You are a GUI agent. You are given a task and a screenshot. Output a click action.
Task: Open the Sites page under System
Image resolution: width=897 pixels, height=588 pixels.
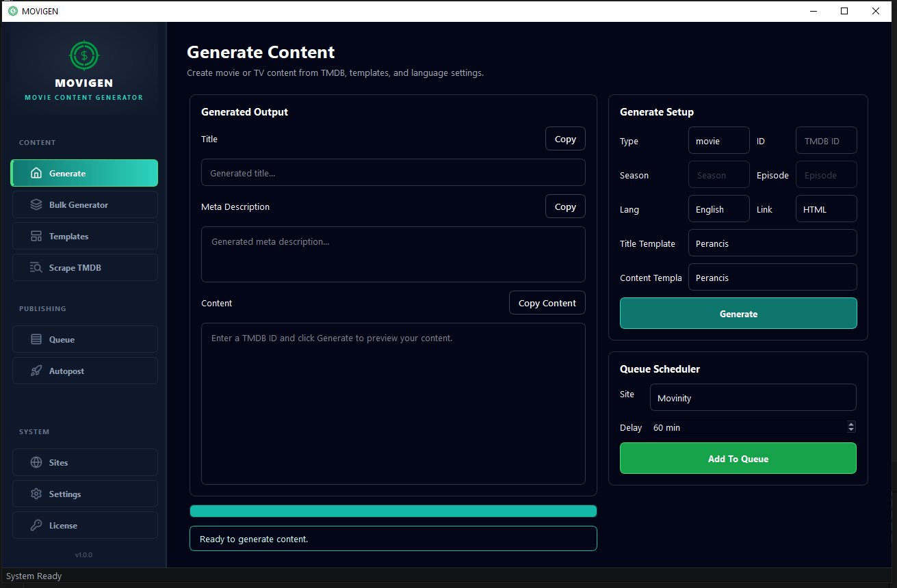85,463
